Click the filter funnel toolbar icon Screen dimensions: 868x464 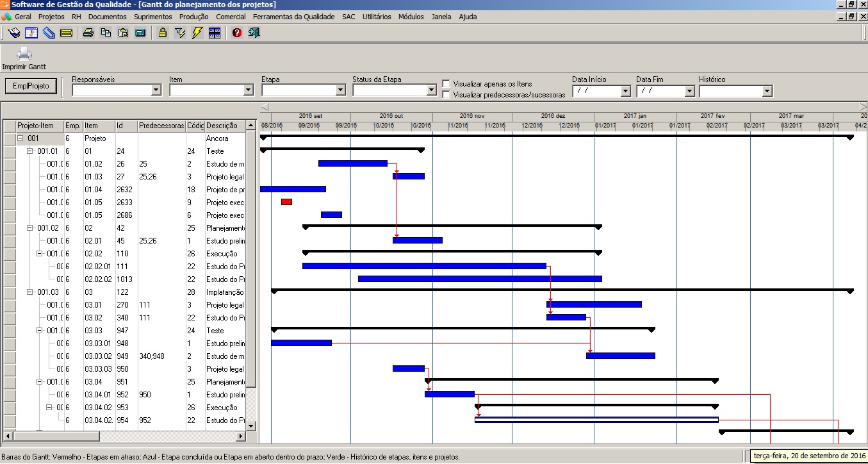(180, 33)
